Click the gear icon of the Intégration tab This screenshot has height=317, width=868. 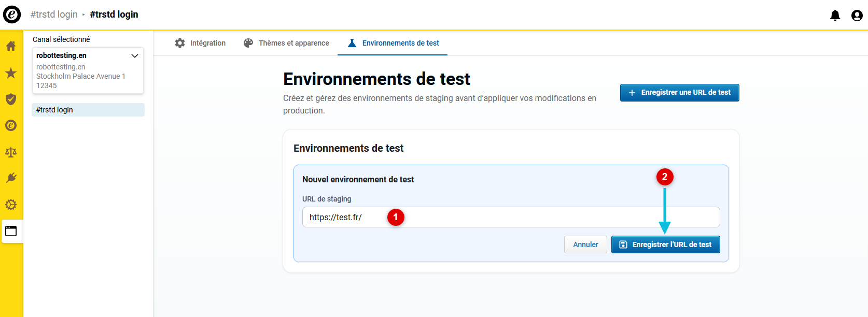point(180,43)
